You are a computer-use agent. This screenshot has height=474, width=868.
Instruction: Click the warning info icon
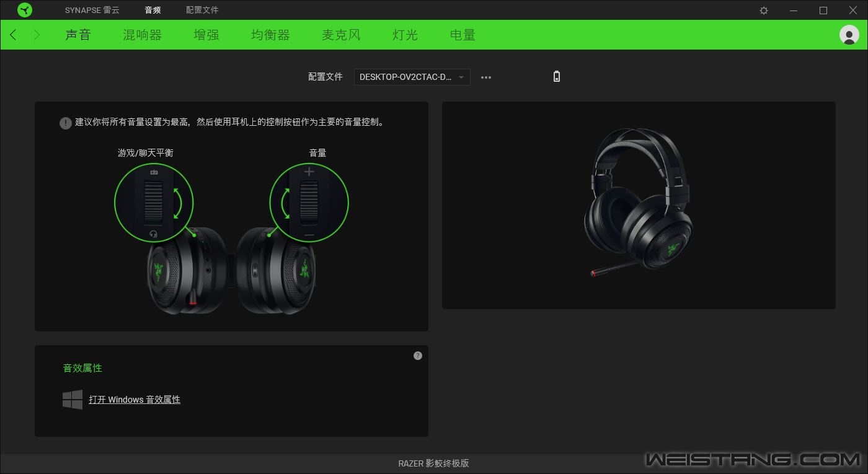66,123
